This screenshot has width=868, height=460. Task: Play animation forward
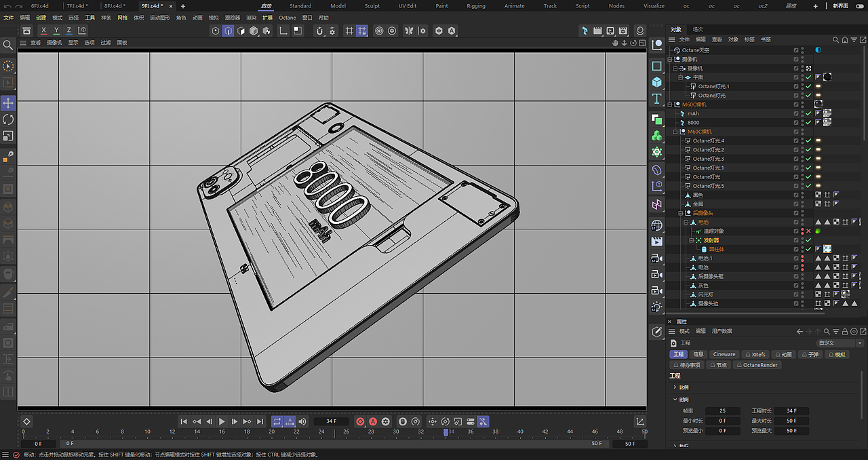click(222, 421)
